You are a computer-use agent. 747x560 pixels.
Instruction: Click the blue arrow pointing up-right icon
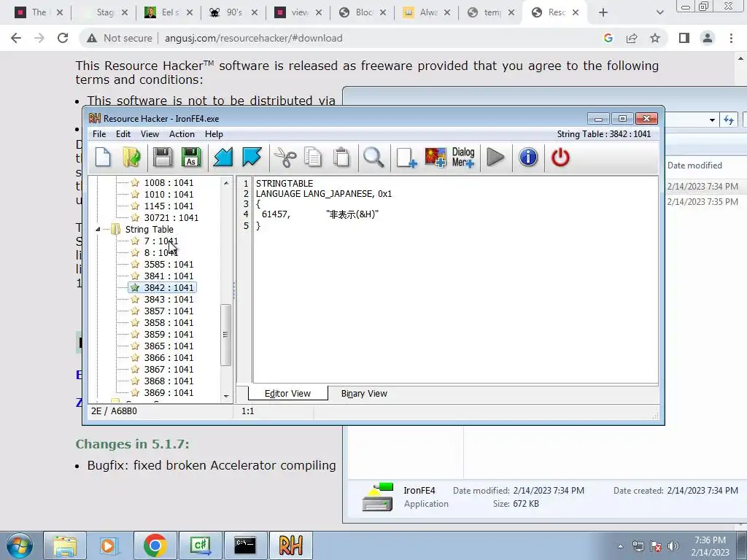coord(252,157)
